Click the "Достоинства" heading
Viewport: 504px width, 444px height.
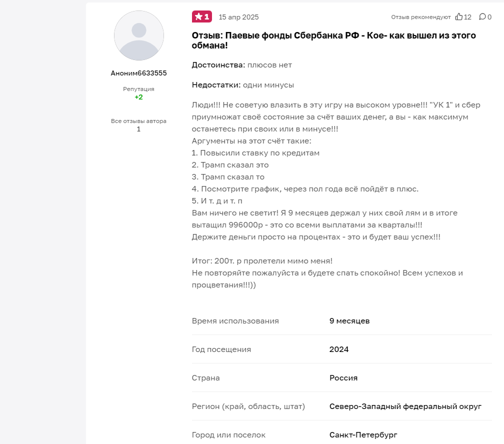(x=218, y=65)
